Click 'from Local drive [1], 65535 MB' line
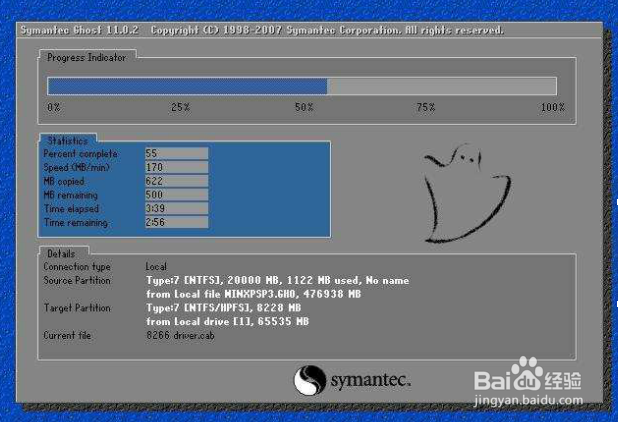This screenshot has width=618, height=422. coord(227,322)
